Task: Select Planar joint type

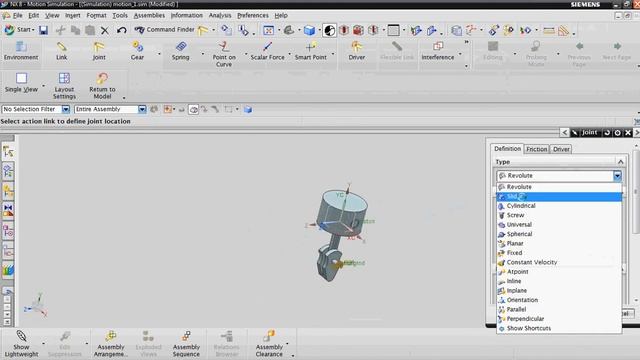Action: 559,243
